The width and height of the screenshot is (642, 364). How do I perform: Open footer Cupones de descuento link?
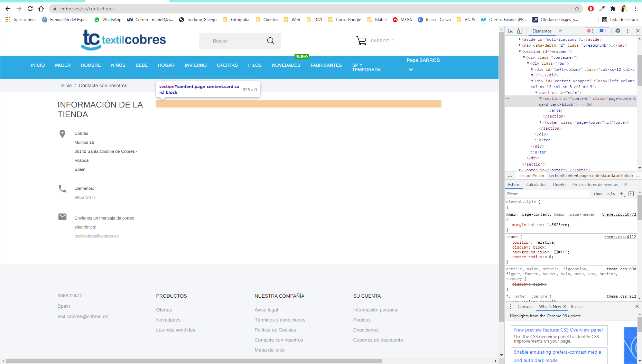378,340
